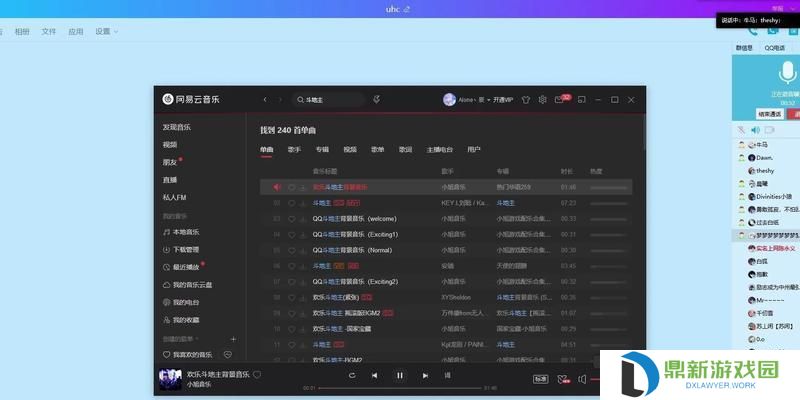Screen dimensions: 800x400
Task: Select song QQ斗地主背景音乐 (Normal)
Action: pos(446,250)
